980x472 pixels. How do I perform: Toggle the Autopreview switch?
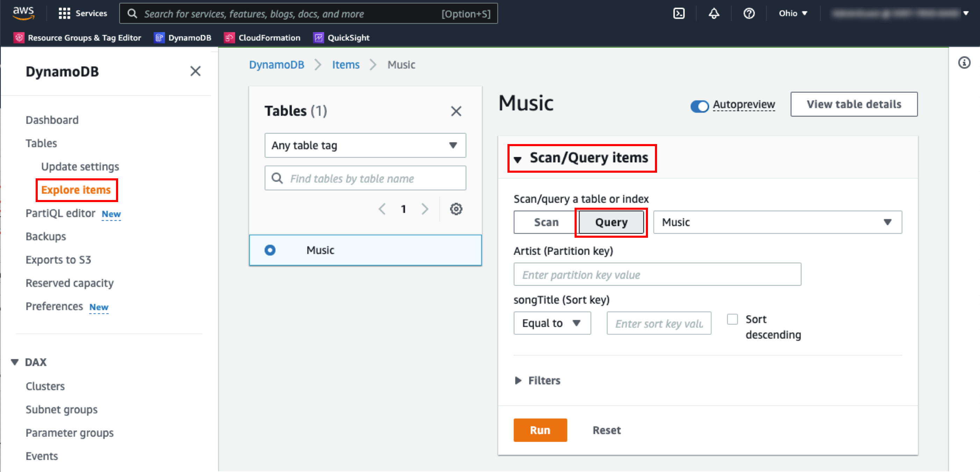click(x=699, y=106)
